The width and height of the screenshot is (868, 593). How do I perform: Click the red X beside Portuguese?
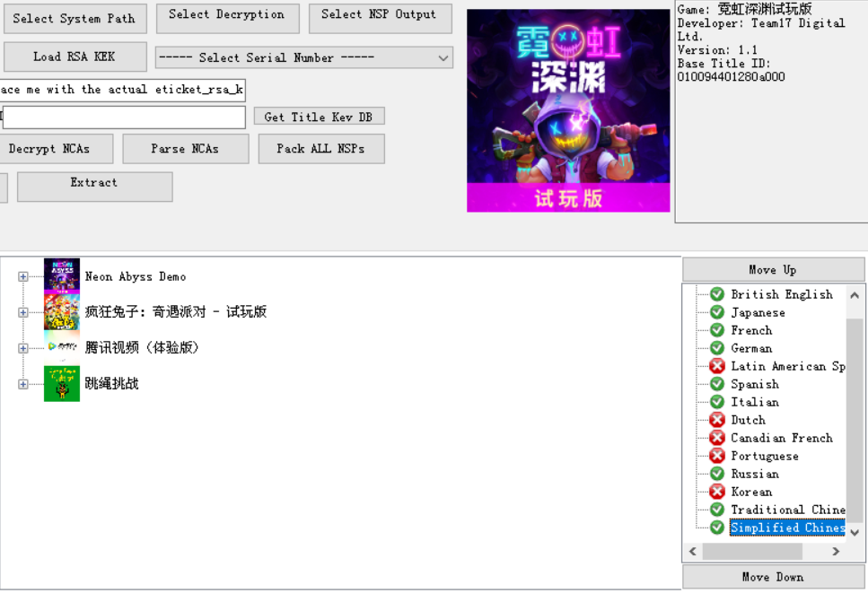(717, 456)
